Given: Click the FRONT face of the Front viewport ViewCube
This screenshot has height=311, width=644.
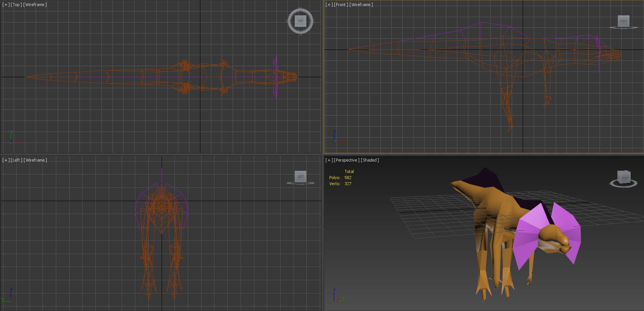Looking at the screenshot, I should (x=623, y=21).
